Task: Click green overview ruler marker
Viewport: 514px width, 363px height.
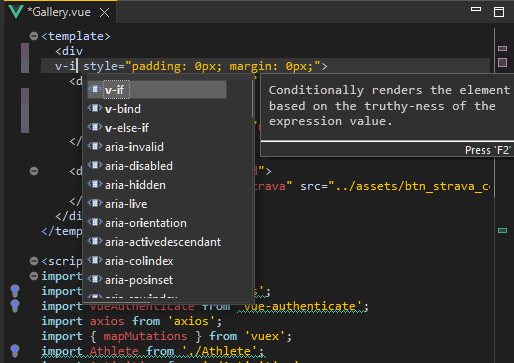Action: (502, 230)
